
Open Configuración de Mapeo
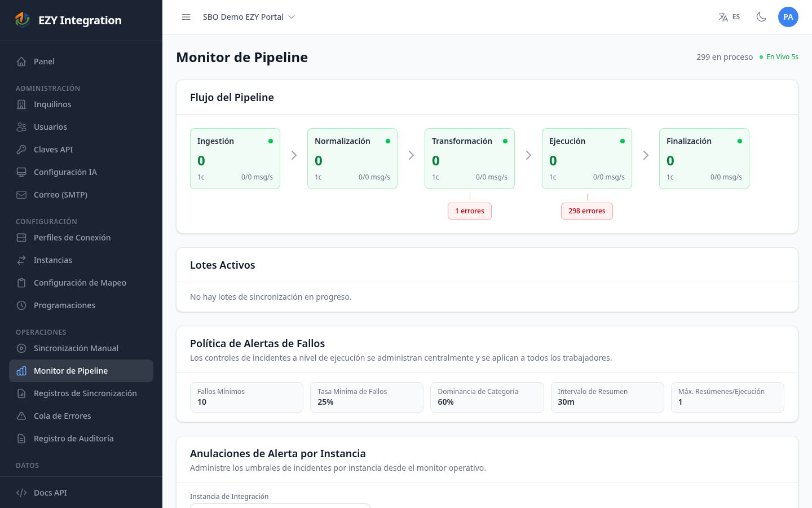(x=81, y=283)
